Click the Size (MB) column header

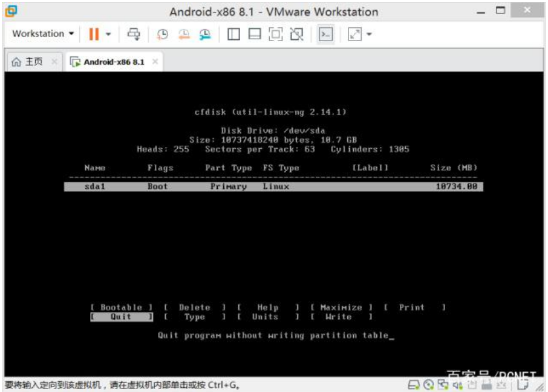click(454, 168)
